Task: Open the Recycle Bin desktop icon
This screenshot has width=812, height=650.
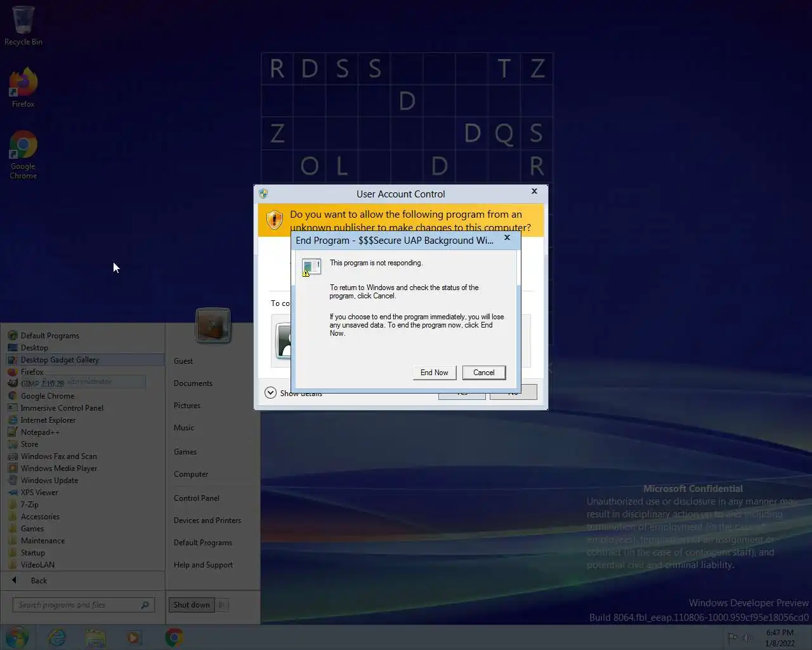Action: pos(23,25)
